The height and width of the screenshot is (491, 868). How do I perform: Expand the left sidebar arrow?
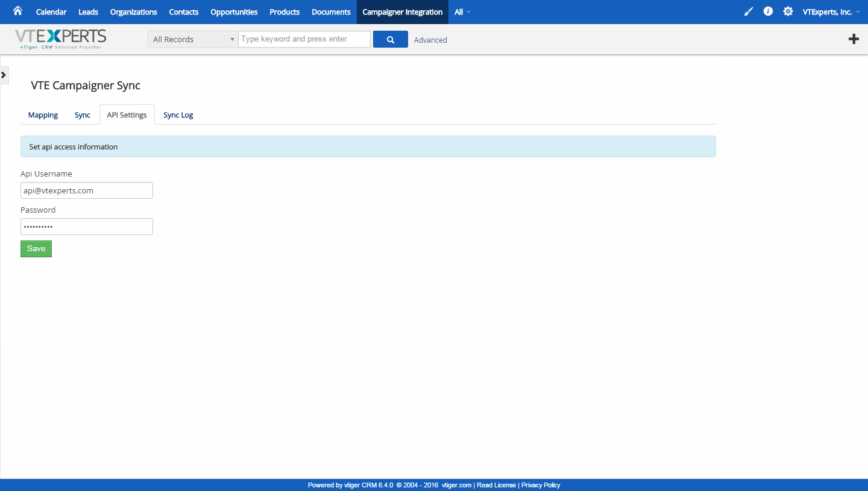tap(4, 75)
